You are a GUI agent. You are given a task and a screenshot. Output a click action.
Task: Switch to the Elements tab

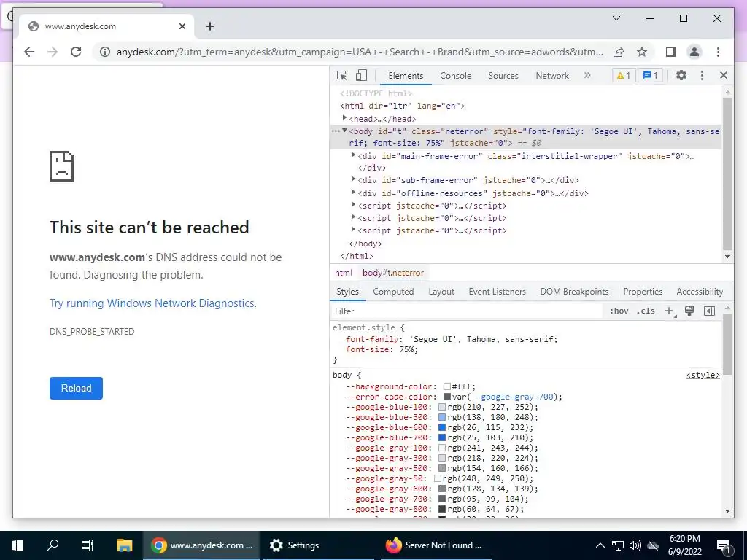click(406, 76)
